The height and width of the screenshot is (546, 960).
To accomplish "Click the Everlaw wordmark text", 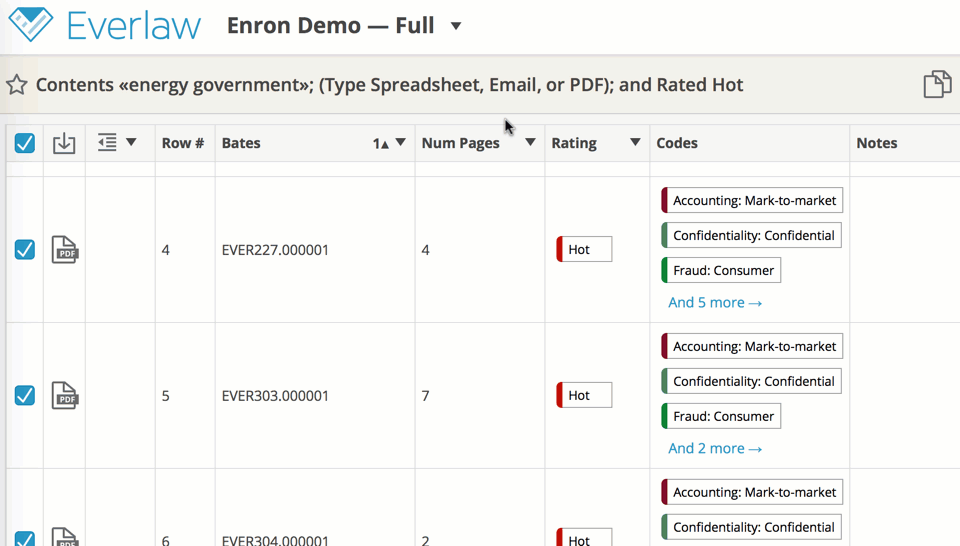I will 133,26.
